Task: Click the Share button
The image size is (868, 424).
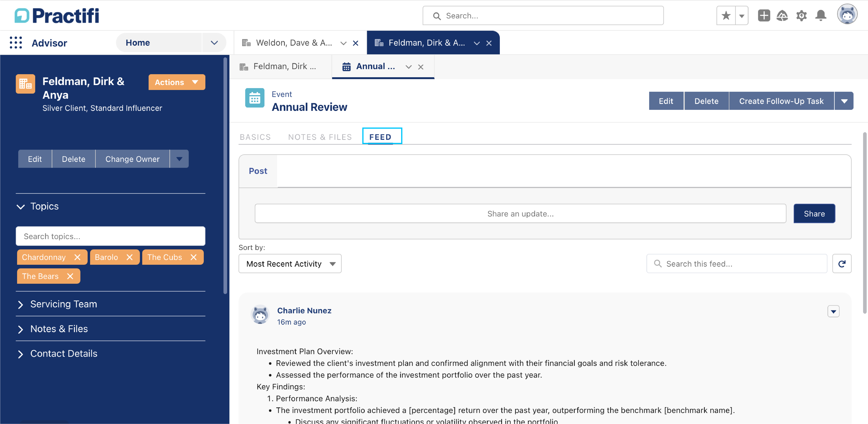Action: point(814,213)
